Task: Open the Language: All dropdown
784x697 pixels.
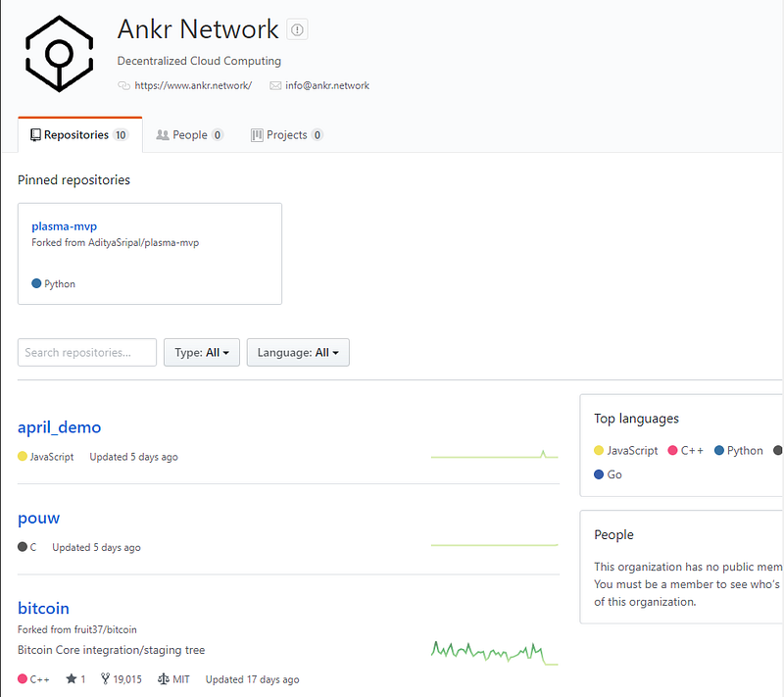Action: tap(298, 353)
